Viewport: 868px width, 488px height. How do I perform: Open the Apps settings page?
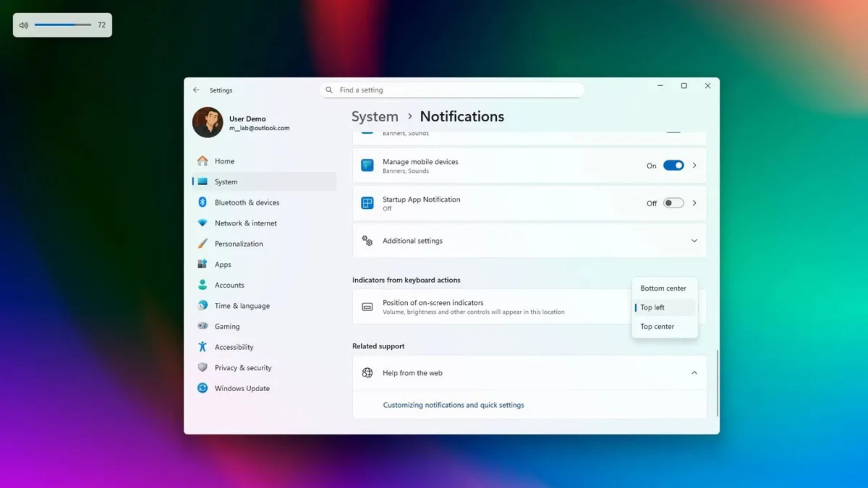point(223,264)
